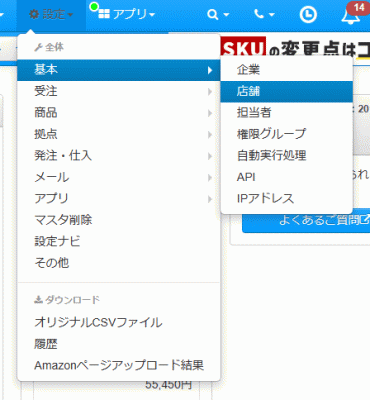Open オリジナルCSVファイル download
The image size is (370, 400).
[x=119, y=322]
